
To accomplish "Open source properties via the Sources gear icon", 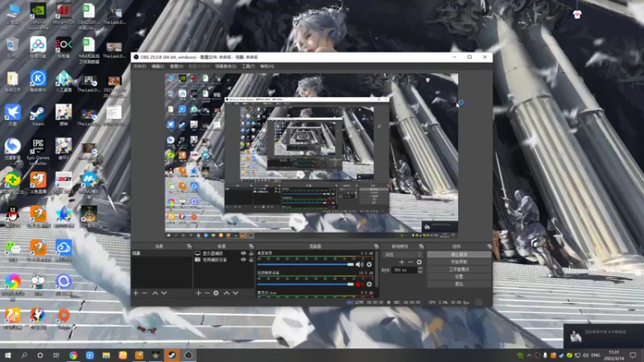I will [216, 293].
